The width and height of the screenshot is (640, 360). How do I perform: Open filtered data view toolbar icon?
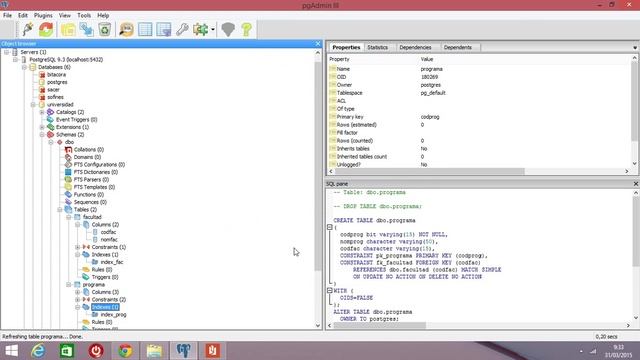coord(164,29)
